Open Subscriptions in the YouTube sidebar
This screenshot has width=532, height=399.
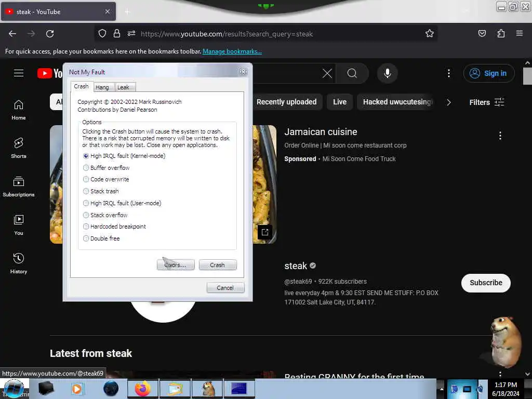(19, 187)
